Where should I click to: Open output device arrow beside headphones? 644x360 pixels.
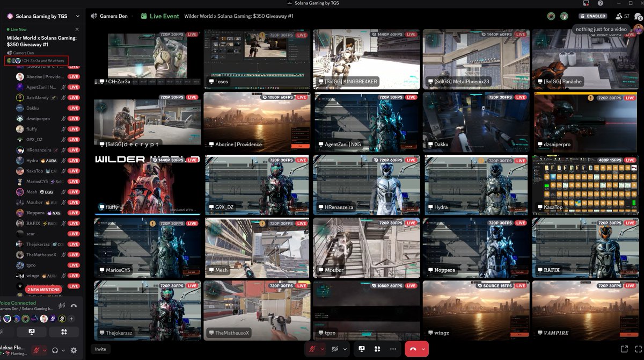coord(63,350)
